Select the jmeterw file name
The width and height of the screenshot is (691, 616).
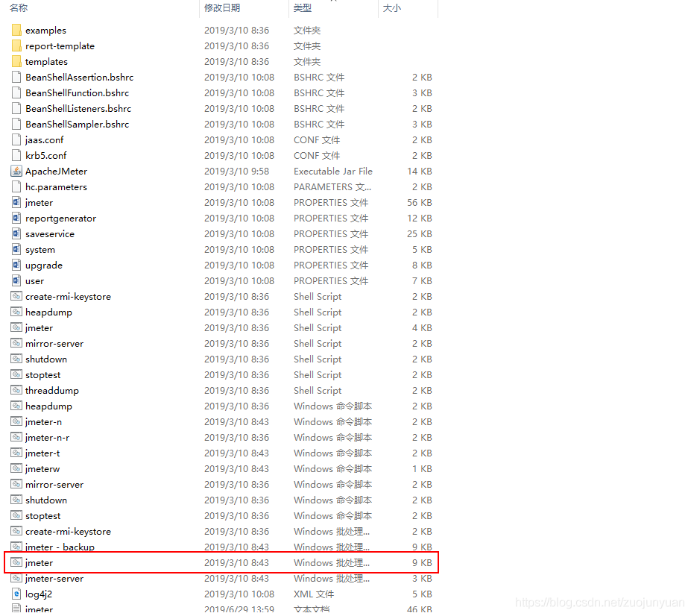42,469
